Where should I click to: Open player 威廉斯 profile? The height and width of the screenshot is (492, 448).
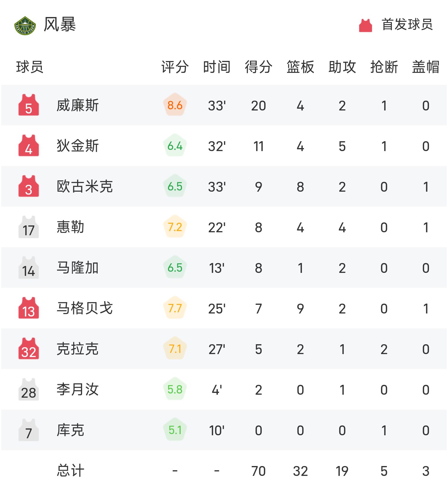tap(78, 105)
